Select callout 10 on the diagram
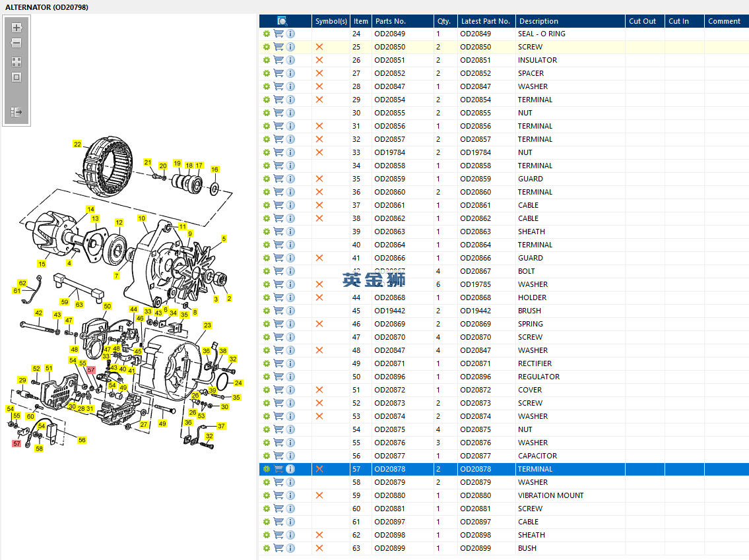 pos(141,218)
